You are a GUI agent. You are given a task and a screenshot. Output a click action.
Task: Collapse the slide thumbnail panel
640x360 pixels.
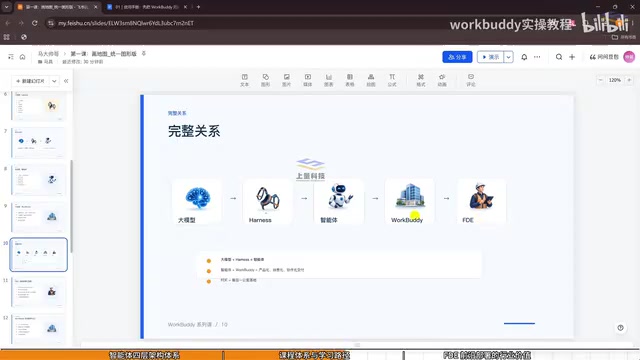tap(66, 81)
